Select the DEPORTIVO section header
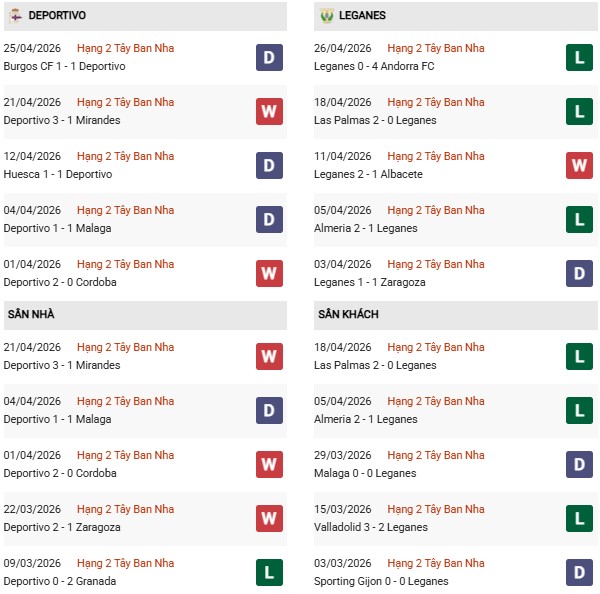600x594 pixels. [x=57, y=16]
